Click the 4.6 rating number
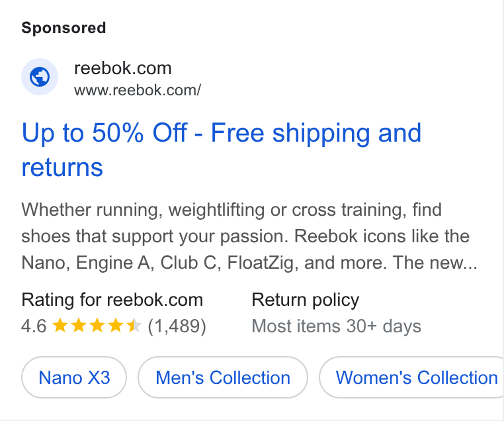Viewport: 504px width, 421px height. [x=34, y=326]
